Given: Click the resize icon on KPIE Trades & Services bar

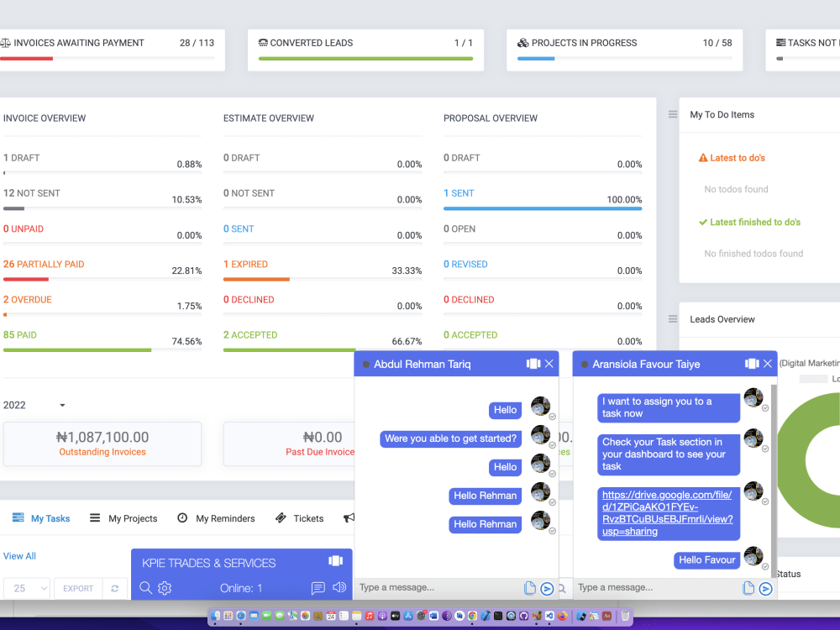Looking at the screenshot, I should click(336, 560).
